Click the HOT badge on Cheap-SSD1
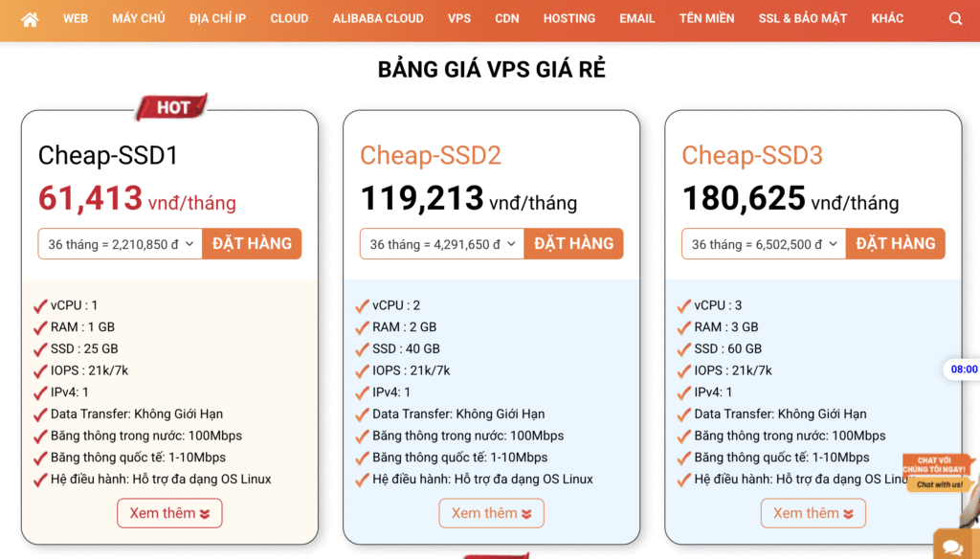980x559 pixels. tap(171, 107)
